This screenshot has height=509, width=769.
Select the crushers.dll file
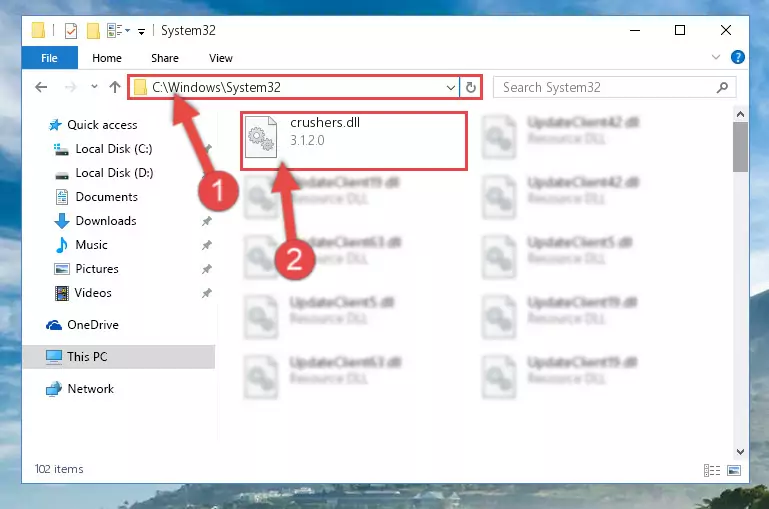tap(354, 141)
